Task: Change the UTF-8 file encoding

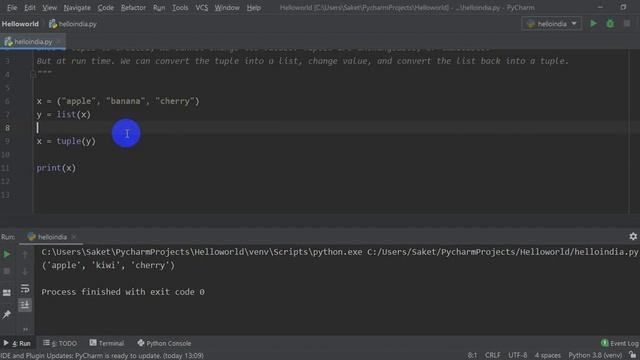Action: click(518, 355)
